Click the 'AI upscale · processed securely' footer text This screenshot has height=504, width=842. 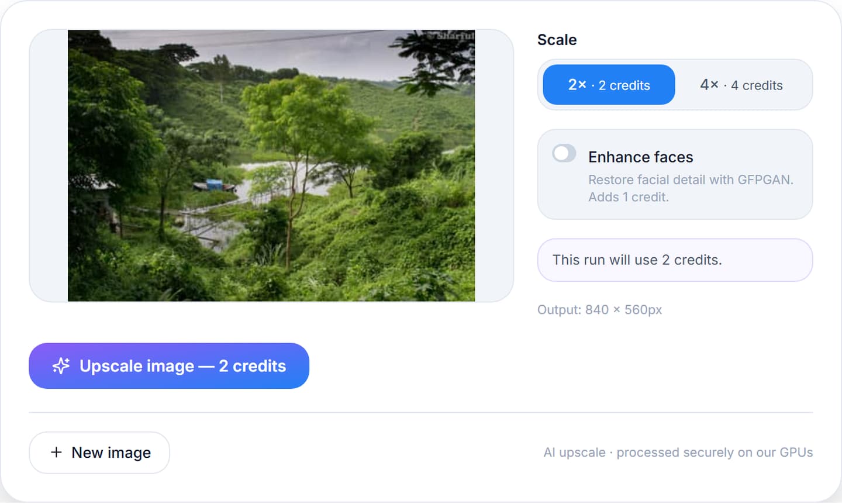pyautogui.click(x=678, y=453)
